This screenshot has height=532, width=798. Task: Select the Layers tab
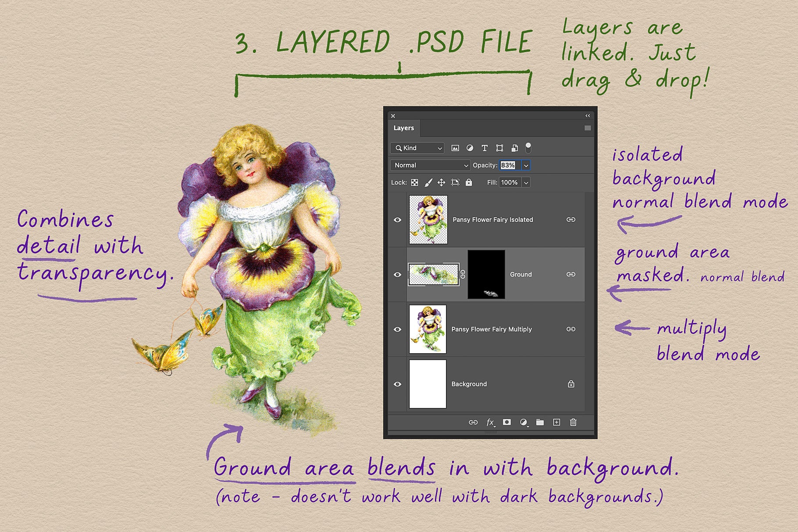click(404, 128)
